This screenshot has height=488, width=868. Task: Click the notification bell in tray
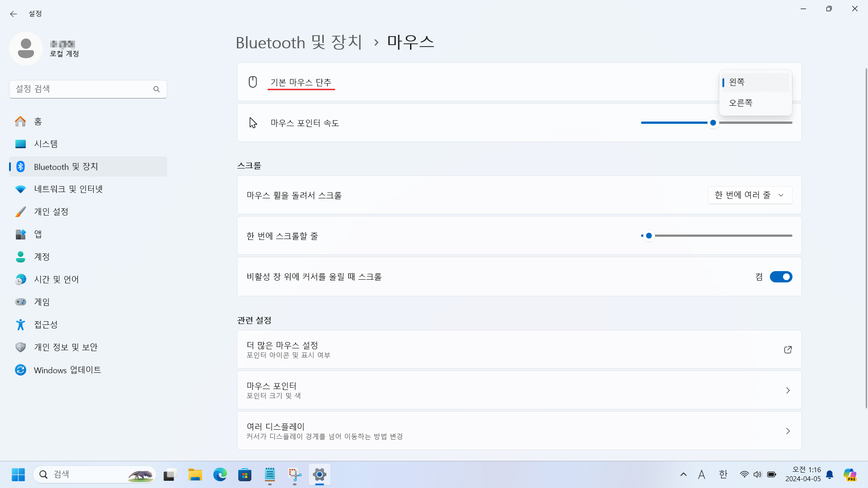coord(830,474)
